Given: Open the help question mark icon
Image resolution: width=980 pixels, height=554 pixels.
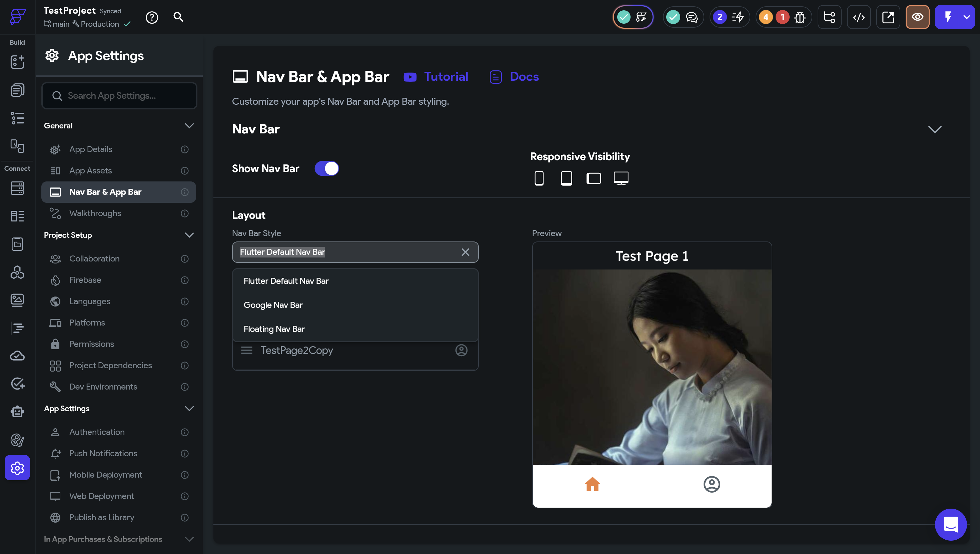Looking at the screenshot, I should pyautogui.click(x=152, y=17).
